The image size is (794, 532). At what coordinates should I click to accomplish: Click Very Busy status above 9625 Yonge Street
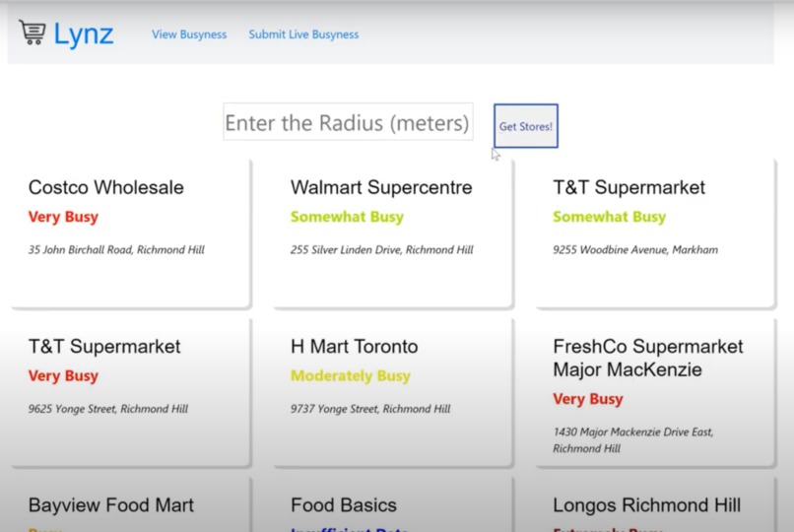pos(63,375)
